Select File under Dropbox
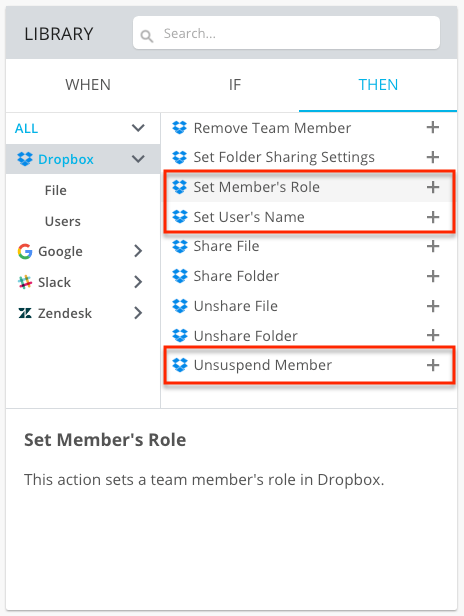 pos(55,191)
